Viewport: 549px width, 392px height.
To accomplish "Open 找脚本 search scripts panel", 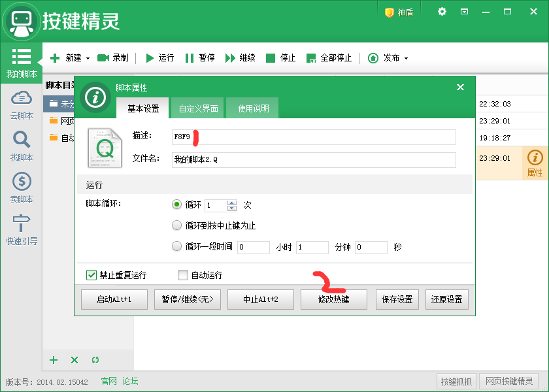I will tap(22, 146).
